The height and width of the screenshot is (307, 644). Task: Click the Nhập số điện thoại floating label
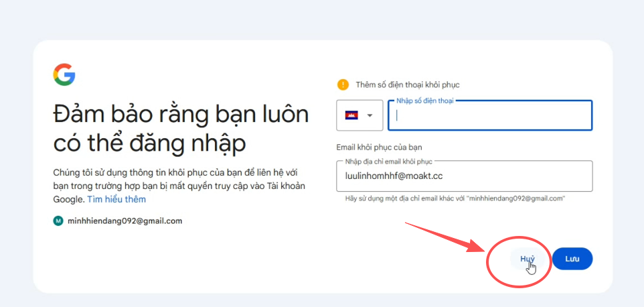click(x=426, y=101)
